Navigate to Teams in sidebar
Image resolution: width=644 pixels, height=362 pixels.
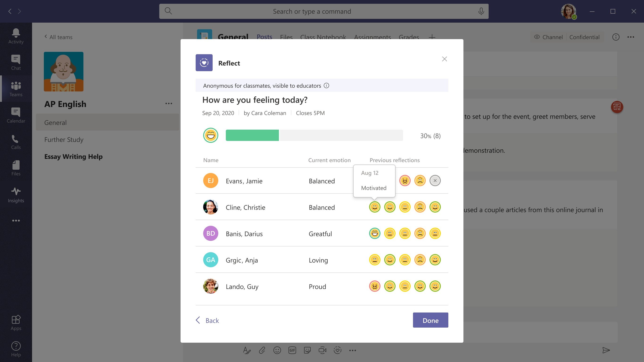[x=16, y=88]
